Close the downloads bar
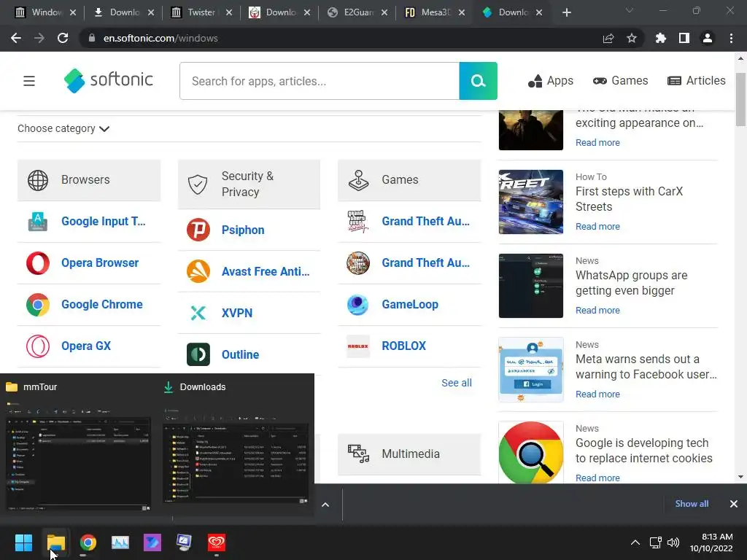Image resolution: width=747 pixels, height=560 pixels. point(734,504)
